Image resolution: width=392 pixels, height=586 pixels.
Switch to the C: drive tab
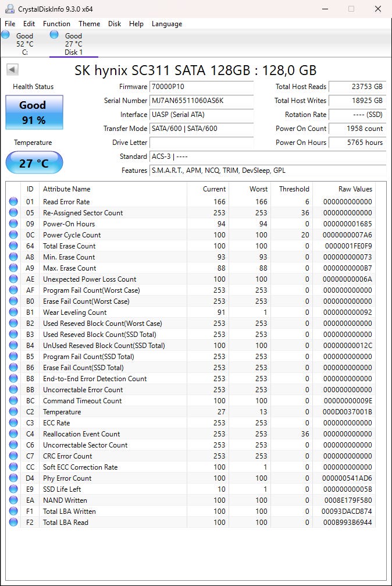[x=24, y=44]
